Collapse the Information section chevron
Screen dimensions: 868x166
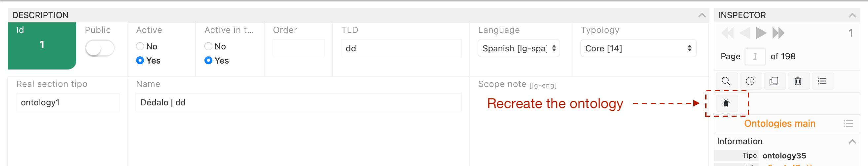click(x=852, y=142)
